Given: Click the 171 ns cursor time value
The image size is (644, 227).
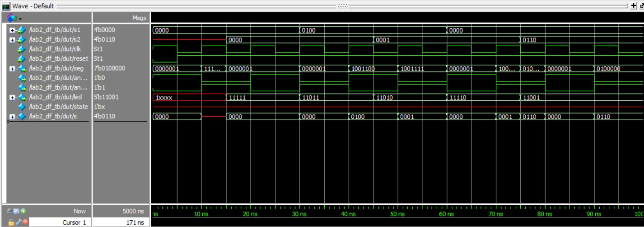Looking at the screenshot, I should pos(121,222).
